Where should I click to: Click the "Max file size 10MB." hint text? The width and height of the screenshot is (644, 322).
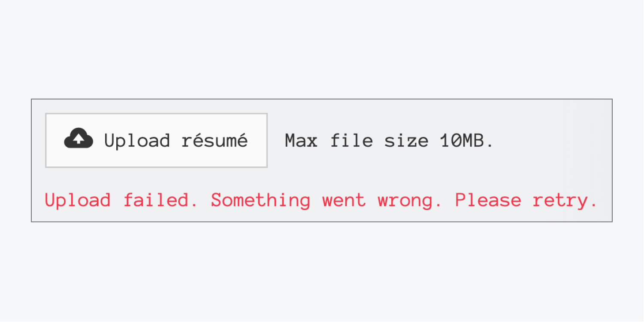(x=390, y=141)
